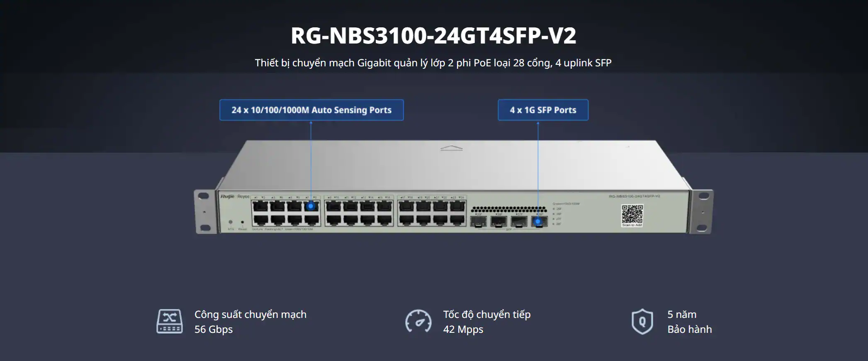868x361 pixels.
Task: Click the Ruijie Reyee logo on the switch
Action: click(x=235, y=196)
